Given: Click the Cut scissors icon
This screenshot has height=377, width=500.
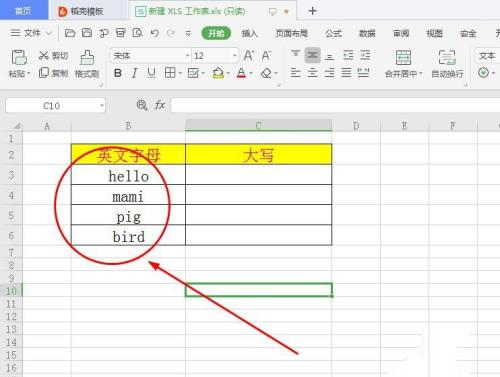Looking at the screenshot, I should pos(44,55).
